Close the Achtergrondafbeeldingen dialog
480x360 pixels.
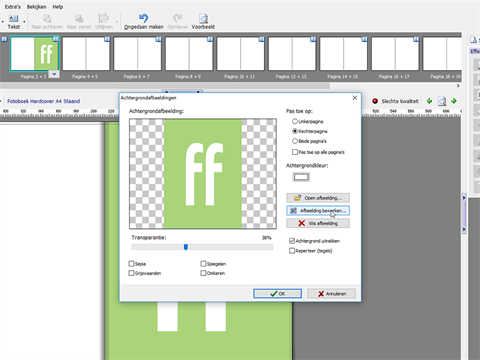[355, 98]
